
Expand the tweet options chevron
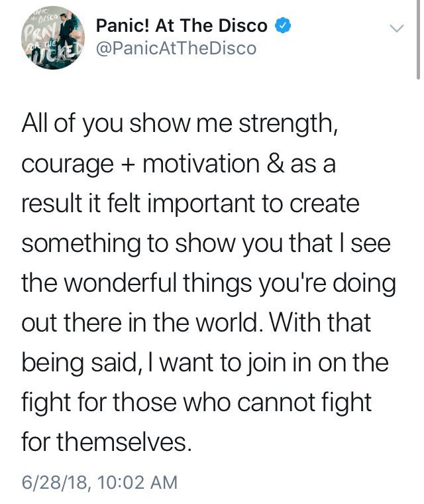click(x=396, y=29)
